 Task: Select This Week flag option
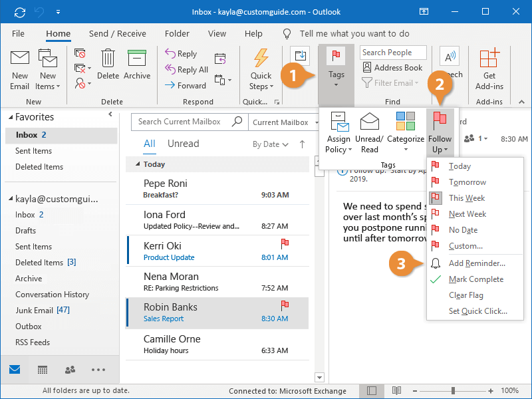coord(475,198)
